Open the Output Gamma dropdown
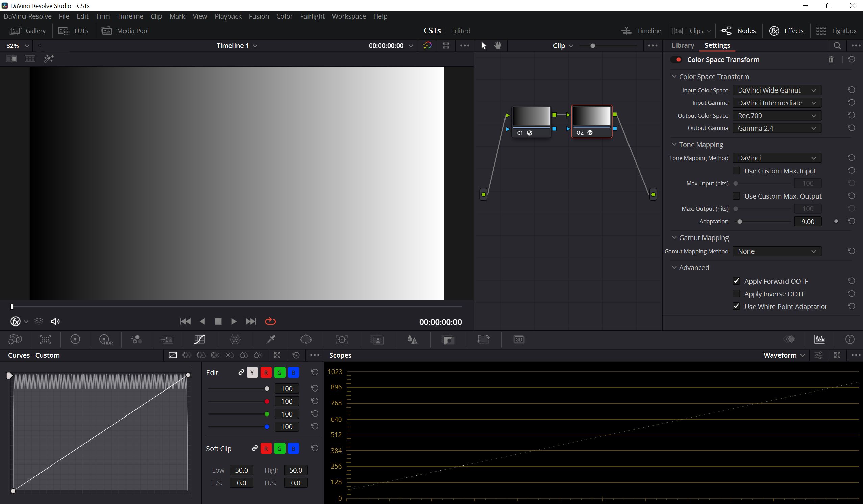Image resolution: width=863 pixels, height=504 pixels. [x=777, y=128]
